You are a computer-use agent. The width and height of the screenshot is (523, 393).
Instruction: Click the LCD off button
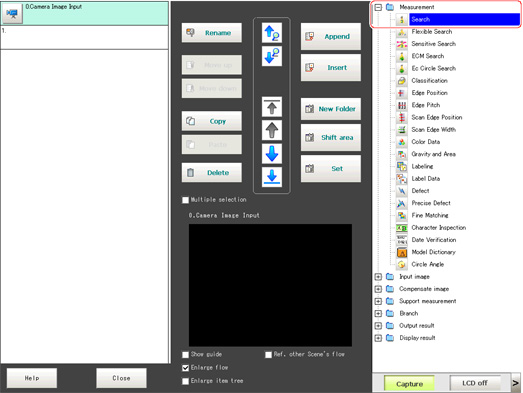pos(475,383)
